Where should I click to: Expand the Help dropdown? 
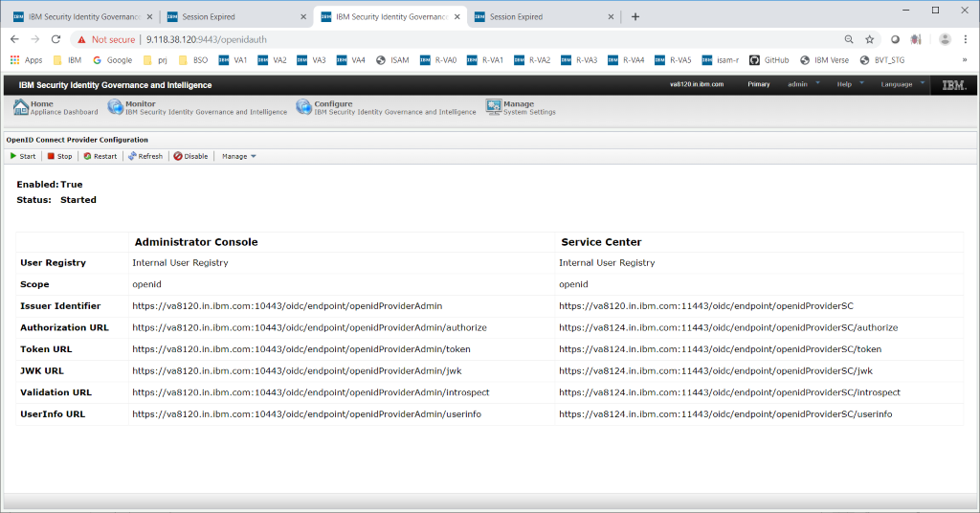[850, 83]
